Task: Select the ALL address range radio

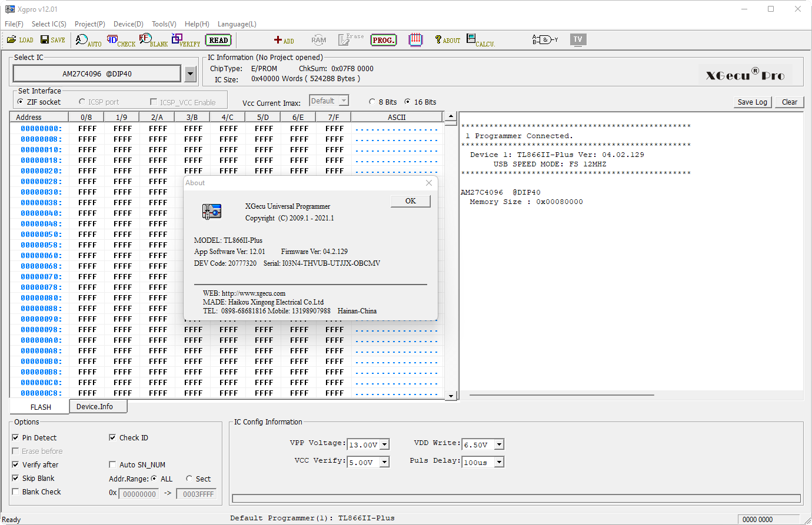Action: [x=154, y=479]
